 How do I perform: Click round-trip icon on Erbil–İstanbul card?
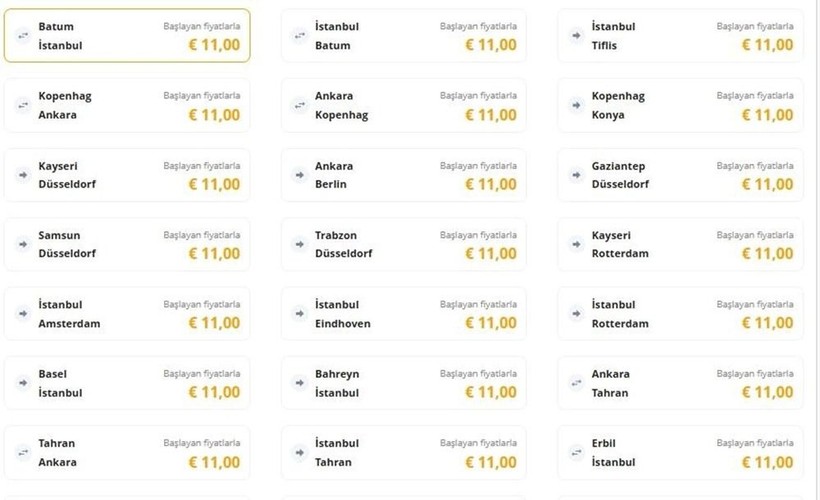(x=576, y=452)
